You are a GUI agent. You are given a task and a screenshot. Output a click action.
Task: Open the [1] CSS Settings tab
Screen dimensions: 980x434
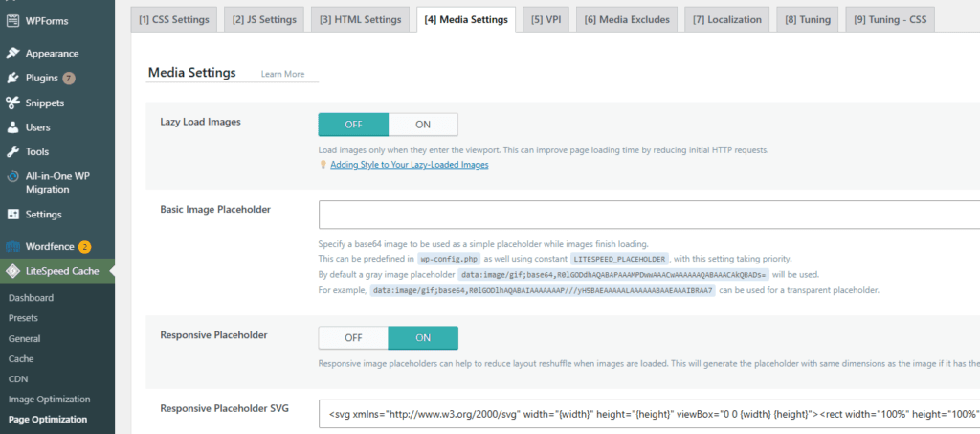(x=174, y=19)
